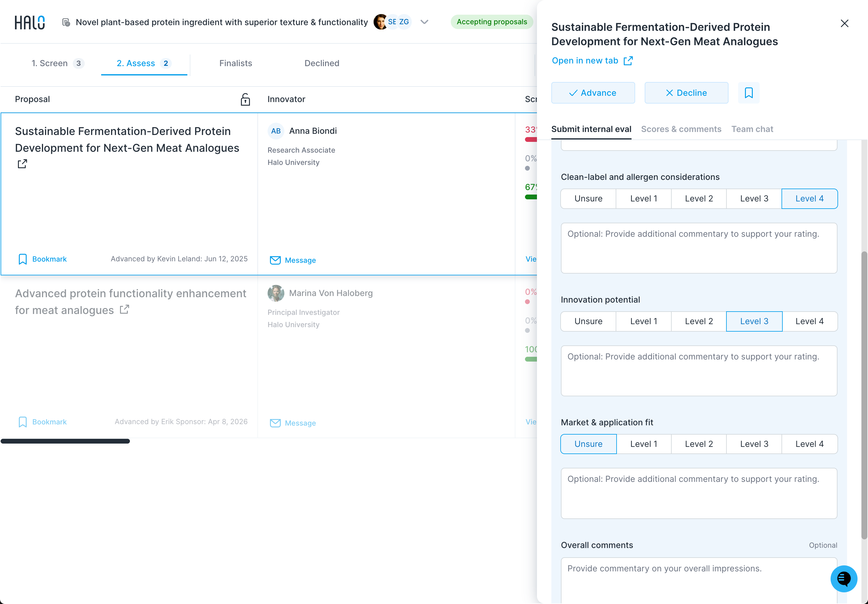The height and width of the screenshot is (604, 868).
Task: Click Anna Biondi AB avatar
Action: (276, 131)
